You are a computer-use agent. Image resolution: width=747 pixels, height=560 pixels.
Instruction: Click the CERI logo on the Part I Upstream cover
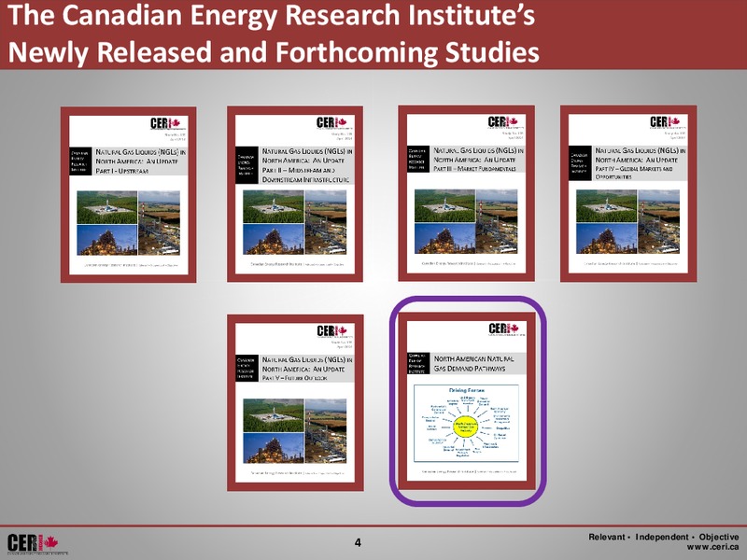pos(168,124)
